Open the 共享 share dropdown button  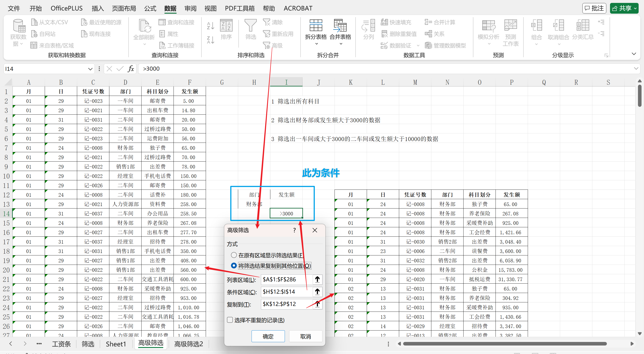(x=624, y=8)
